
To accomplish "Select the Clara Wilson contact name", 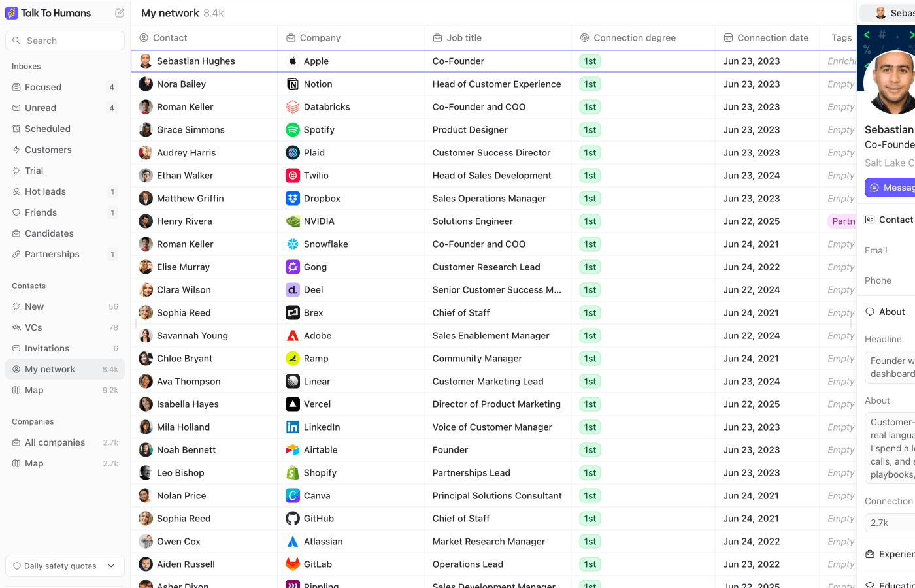I will point(184,290).
